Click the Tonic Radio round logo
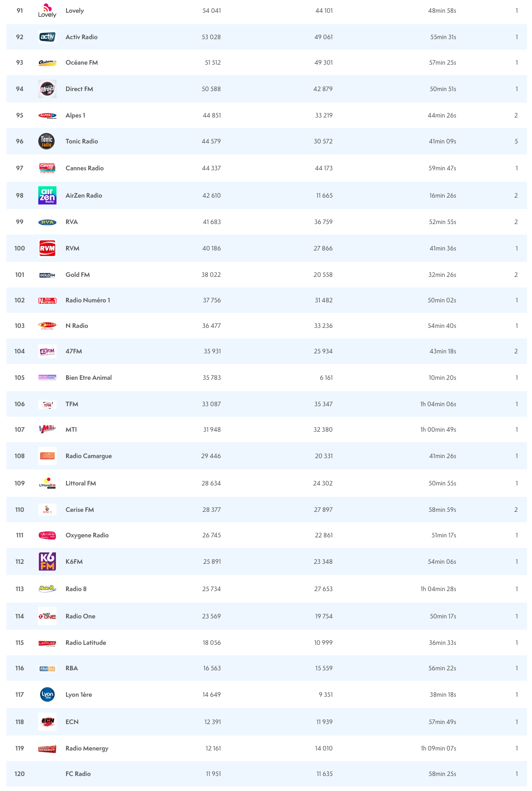 tap(46, 141)
